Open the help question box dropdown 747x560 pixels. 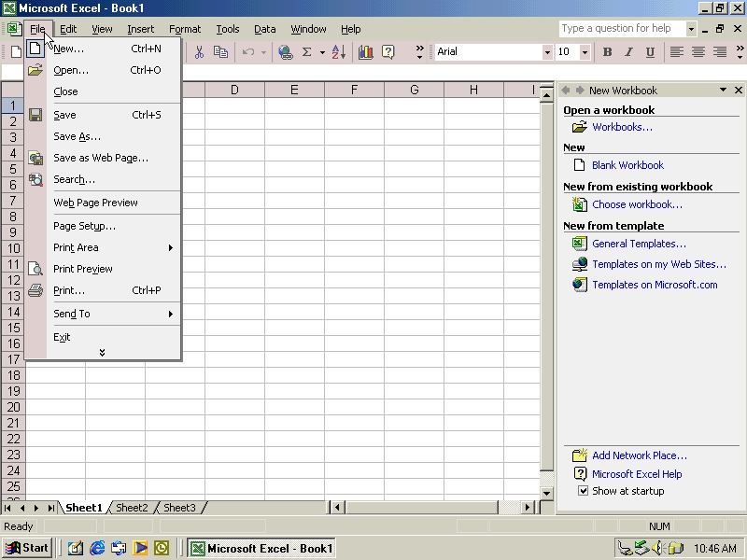click(691, 29)
